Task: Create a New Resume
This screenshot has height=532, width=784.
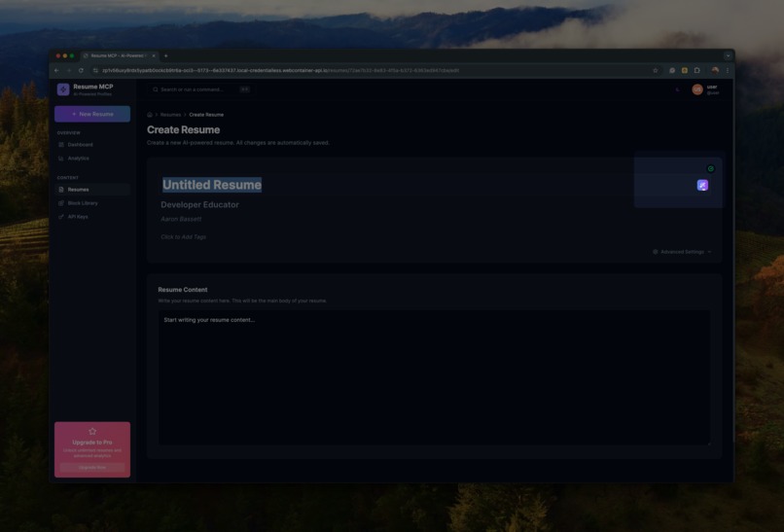Action: pyautogui.click(x=92, y=114)
